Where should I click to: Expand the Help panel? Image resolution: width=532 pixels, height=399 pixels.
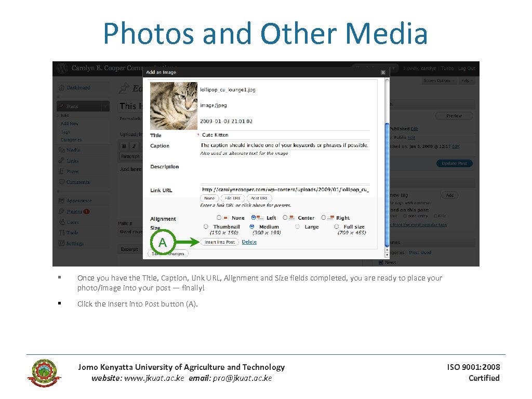click(466, 81)
